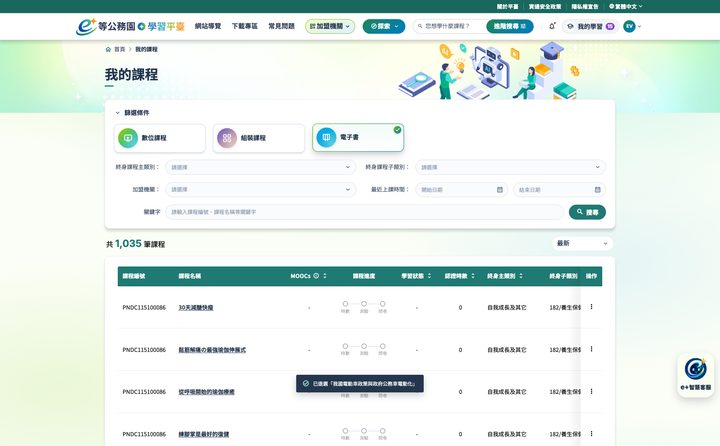Open calendar picker for 結束日期
This screenshot has height=446, width=720.
click(597, 190)
